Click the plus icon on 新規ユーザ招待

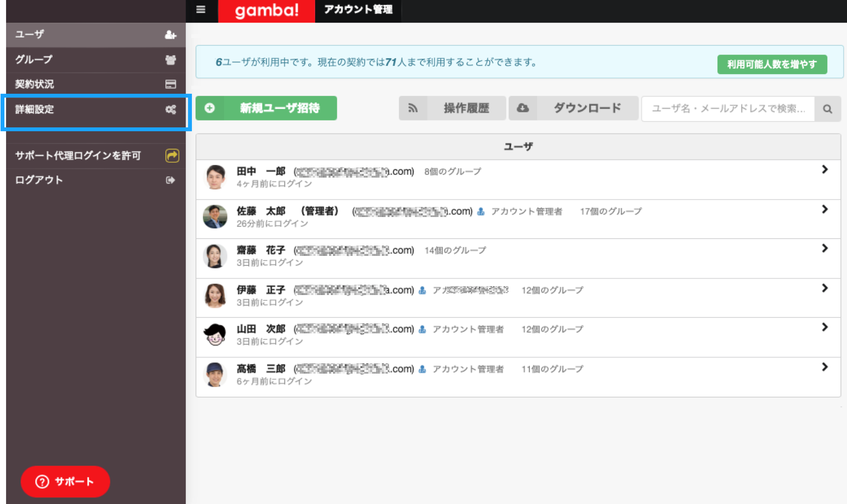point(210,108)
